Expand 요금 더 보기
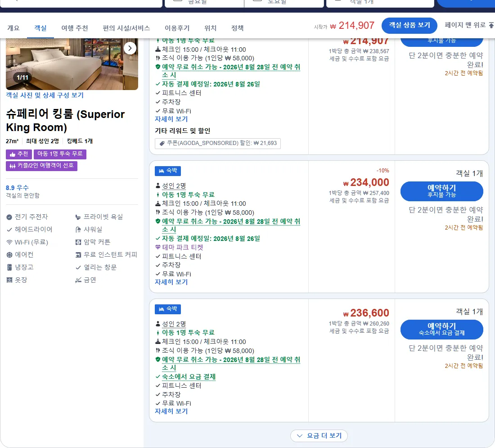The image size is (495, 448). [x=319, y=436]
